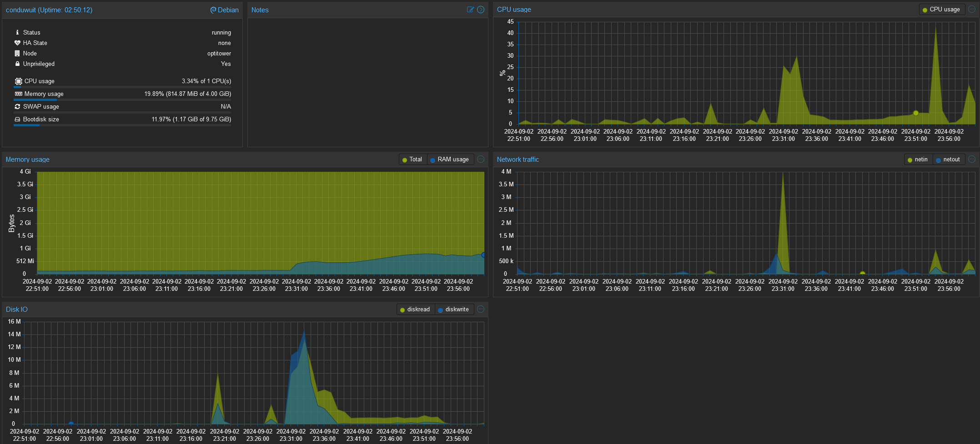Toggle CPU usage legend series
The image size is (980, 444).
tap(941, 10)
